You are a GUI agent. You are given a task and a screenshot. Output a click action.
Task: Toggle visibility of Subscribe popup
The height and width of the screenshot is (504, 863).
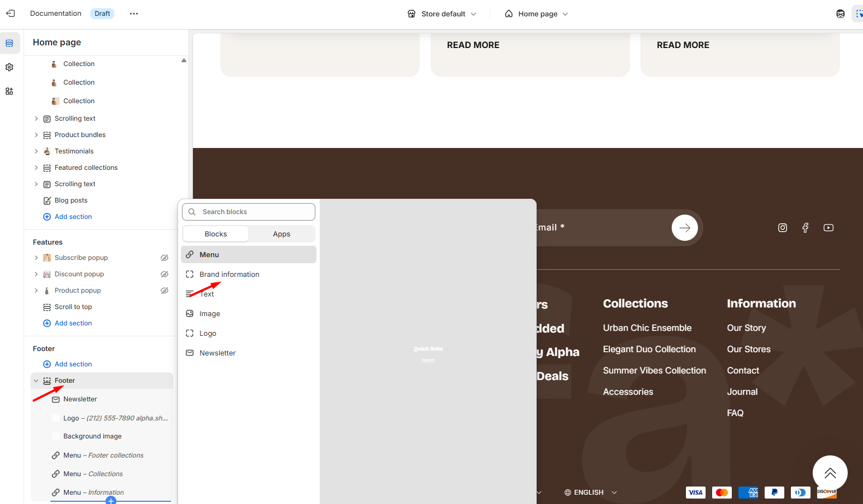165,258
